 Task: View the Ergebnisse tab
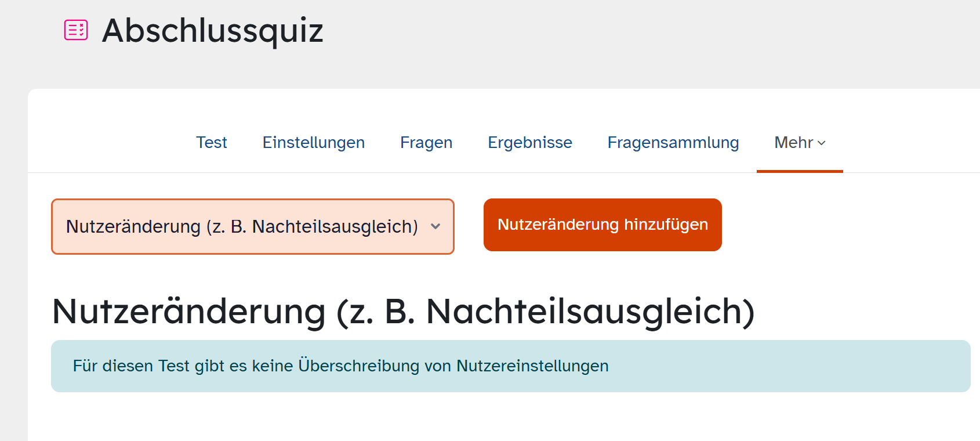(530, 142)
